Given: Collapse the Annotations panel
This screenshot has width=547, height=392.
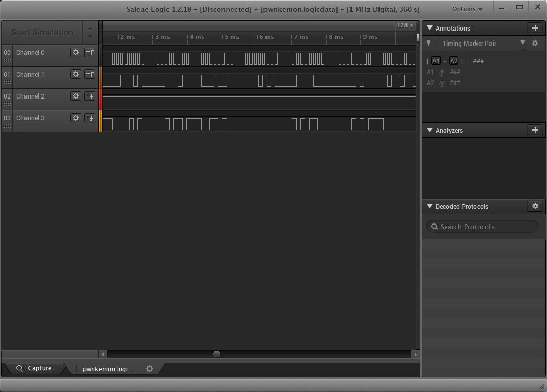Looking at the screenshot, I should pos(429,29).
